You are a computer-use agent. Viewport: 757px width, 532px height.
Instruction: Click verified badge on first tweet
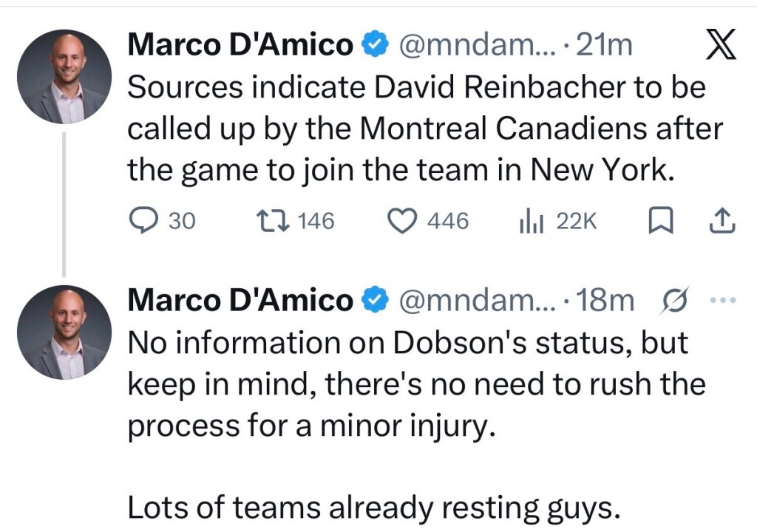(376, 47)
